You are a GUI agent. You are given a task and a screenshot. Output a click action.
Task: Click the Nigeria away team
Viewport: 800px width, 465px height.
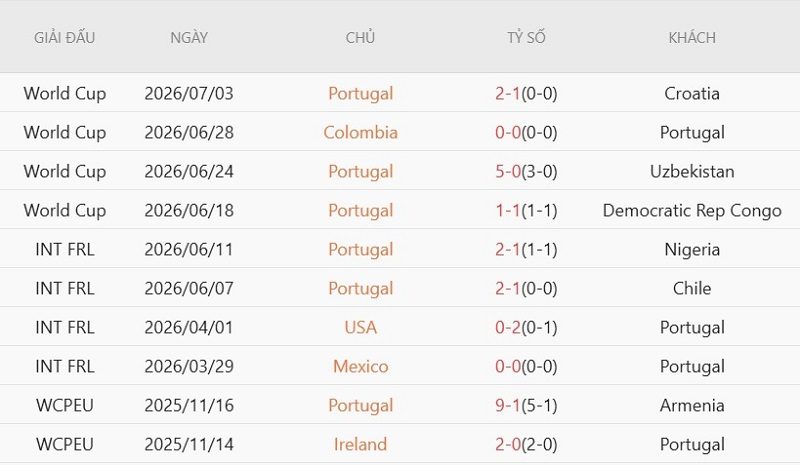[692, 250]
